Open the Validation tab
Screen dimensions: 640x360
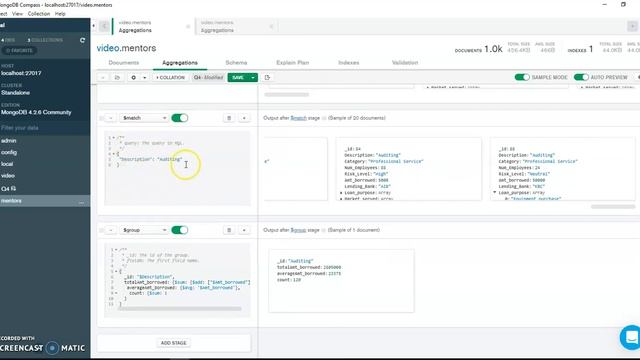pos(405,62)
